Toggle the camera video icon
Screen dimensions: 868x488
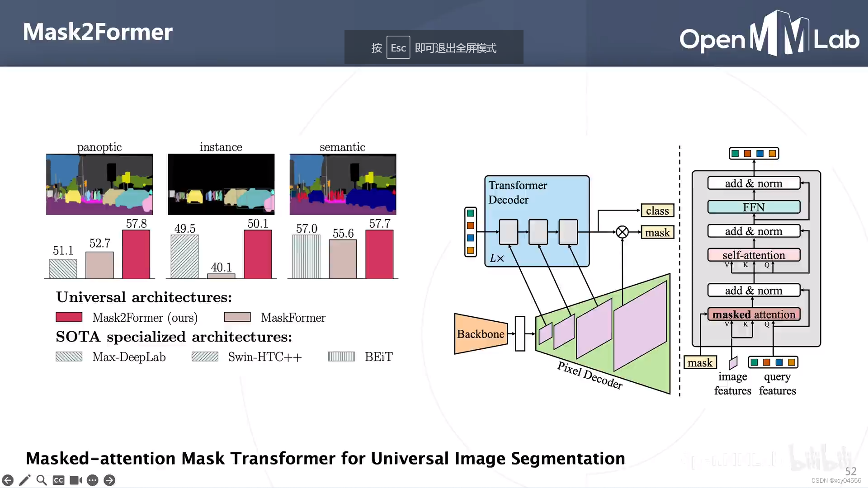[75, 480]
